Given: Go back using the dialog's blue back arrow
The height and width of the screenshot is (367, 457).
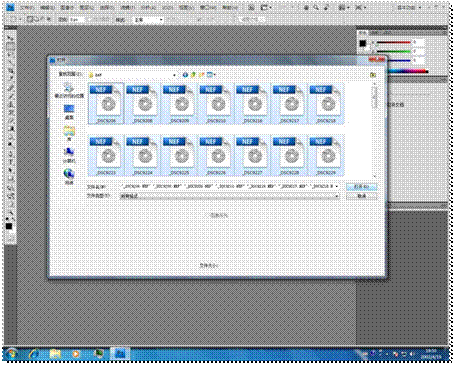Looking at the screenshot, I should [185, 75].
